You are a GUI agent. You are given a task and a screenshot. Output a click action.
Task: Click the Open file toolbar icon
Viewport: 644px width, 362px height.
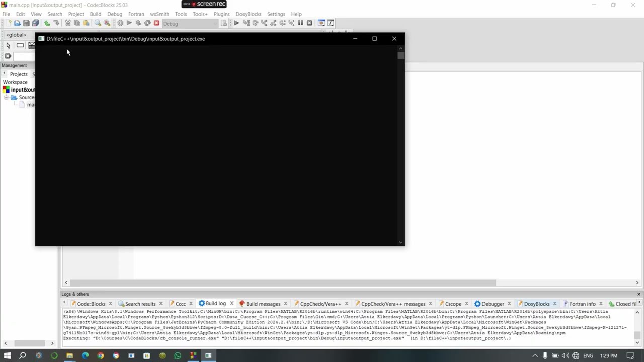17,23
